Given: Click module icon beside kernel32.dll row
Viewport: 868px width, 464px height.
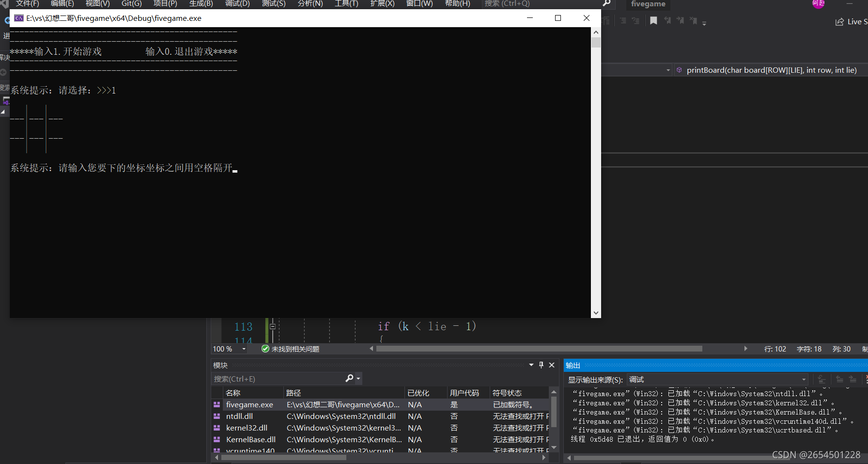Looking at the screenshot, I should point(217,428).
